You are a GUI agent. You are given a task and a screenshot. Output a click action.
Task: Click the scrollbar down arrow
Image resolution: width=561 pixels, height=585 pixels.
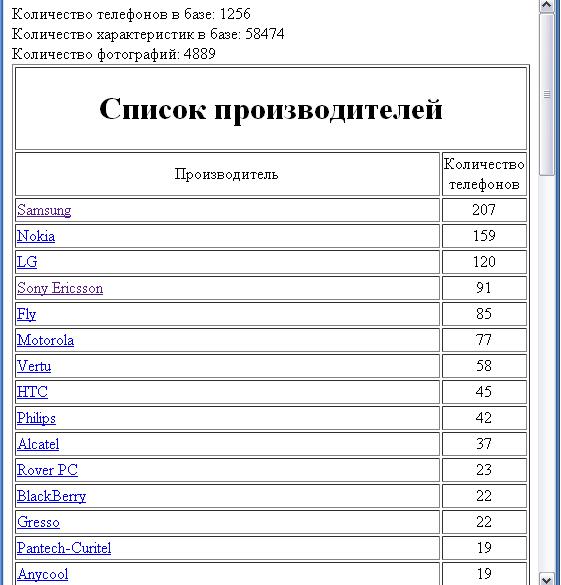click(546, 579)
